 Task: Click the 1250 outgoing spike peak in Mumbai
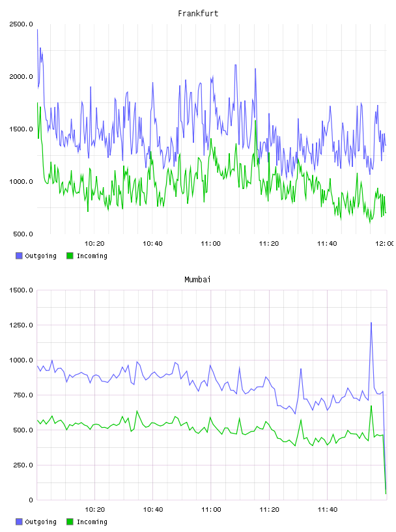[x=371, y=323]
